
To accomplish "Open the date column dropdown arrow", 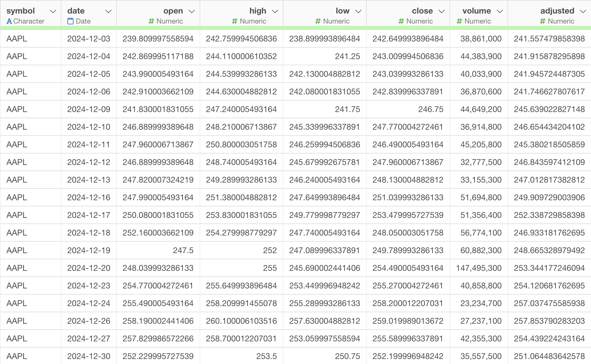I will point(108,11).
